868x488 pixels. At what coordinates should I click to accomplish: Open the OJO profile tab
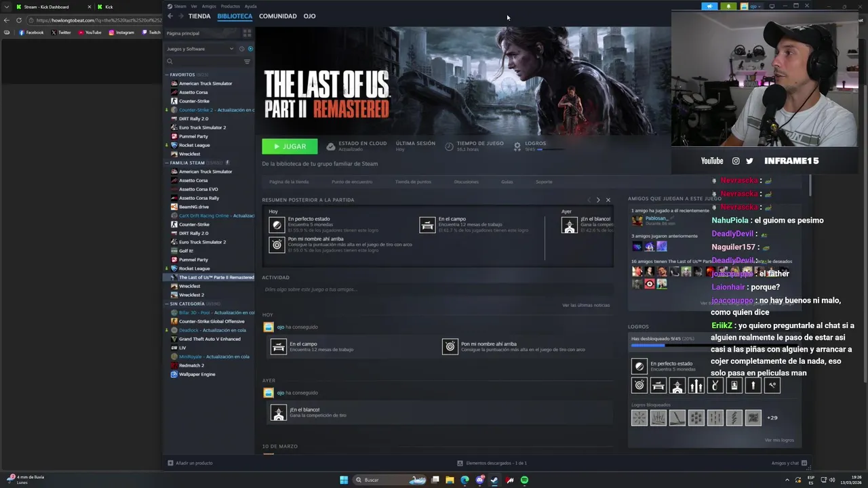click(309, 16)
